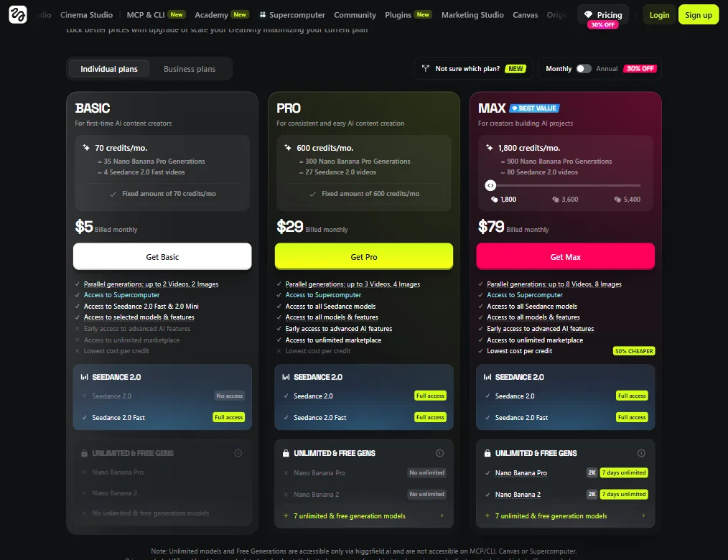Click the BEST VALUE badge on Max plan
Image resolution: width=728 pixels, height=560 pixels.
click(534, 108)
